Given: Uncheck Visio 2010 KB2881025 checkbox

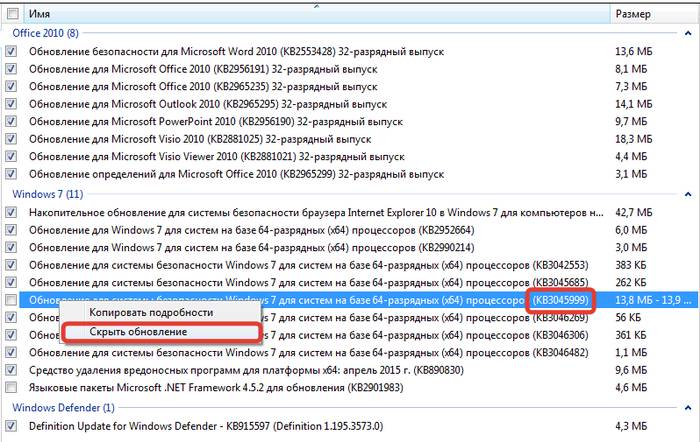Looking at the screenshot, I should tap(11, 139).
